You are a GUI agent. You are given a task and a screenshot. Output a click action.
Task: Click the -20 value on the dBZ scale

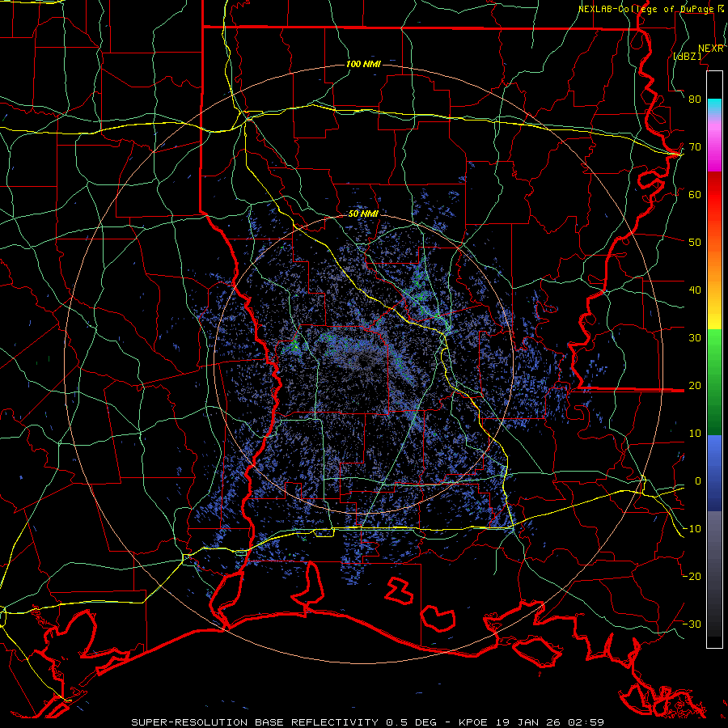coord(692,577)
